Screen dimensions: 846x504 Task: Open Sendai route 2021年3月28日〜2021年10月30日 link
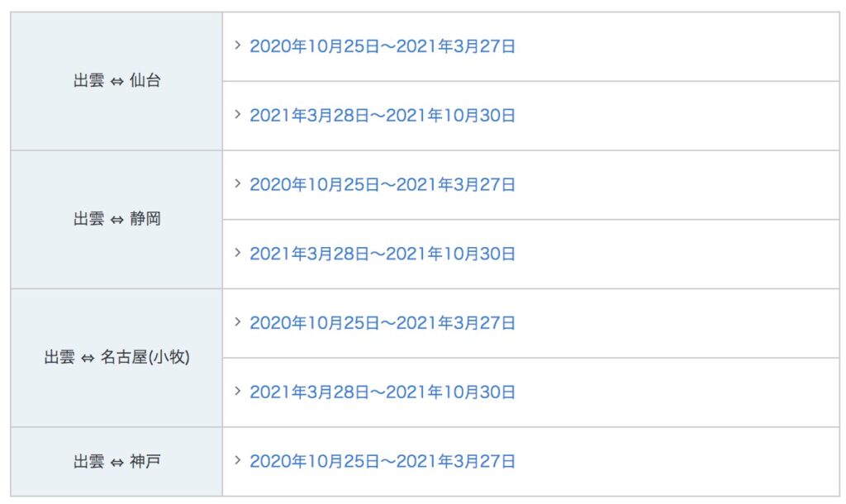click(x=383, y=116)
